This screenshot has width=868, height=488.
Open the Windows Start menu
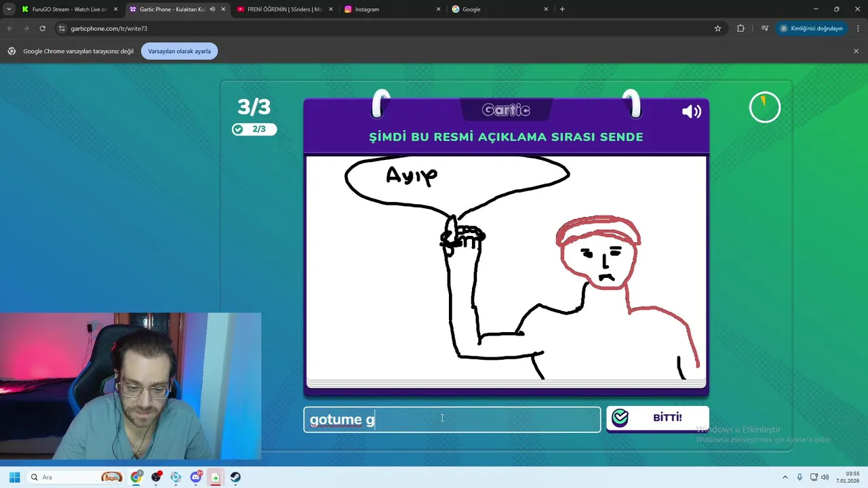click(x=14, y=477)
